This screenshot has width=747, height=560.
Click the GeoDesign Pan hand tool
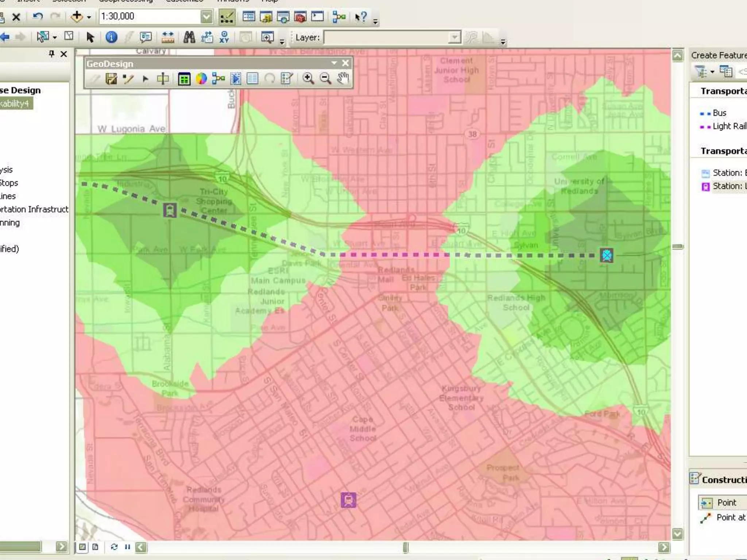point(342,78)
